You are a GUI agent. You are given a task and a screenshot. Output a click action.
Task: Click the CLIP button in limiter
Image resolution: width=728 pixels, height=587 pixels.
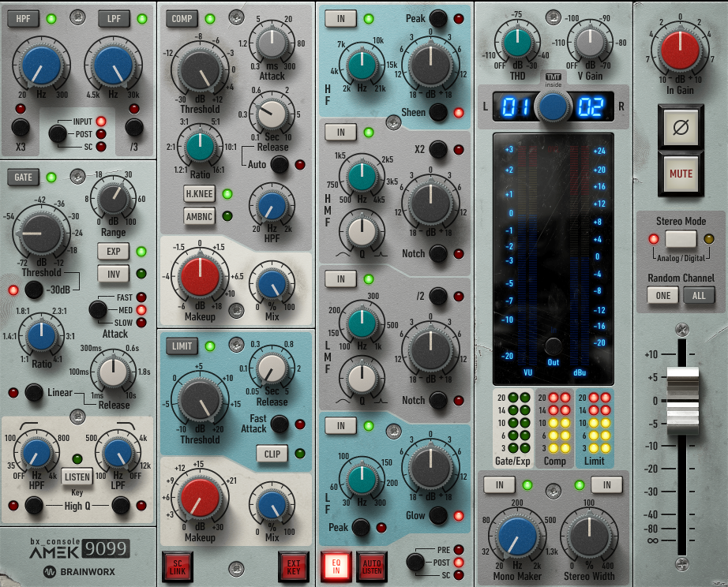[x=272, y=454]
